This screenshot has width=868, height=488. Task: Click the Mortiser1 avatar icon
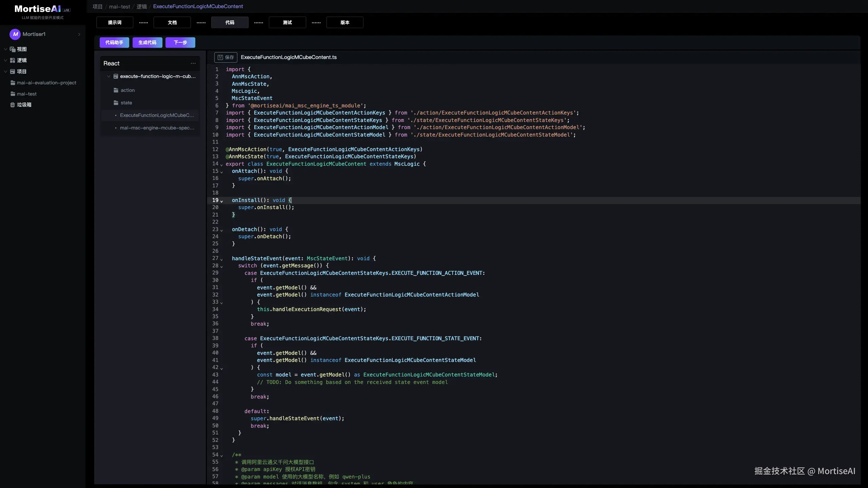[x=15, y=34]
